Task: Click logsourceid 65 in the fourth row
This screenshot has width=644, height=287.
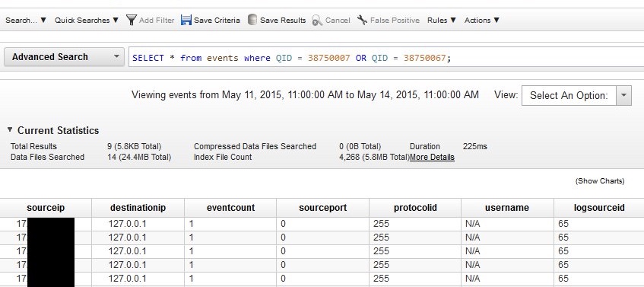Action: [x=563, y=265]
